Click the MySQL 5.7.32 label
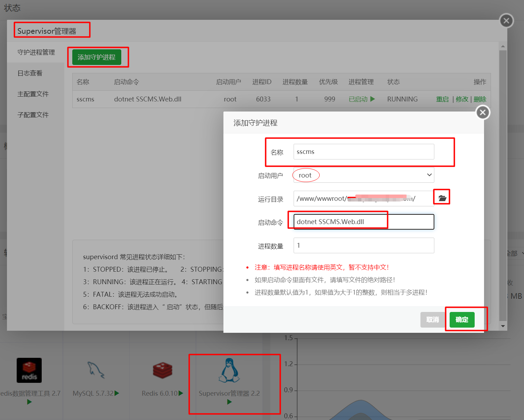 (x=93, y=393)
